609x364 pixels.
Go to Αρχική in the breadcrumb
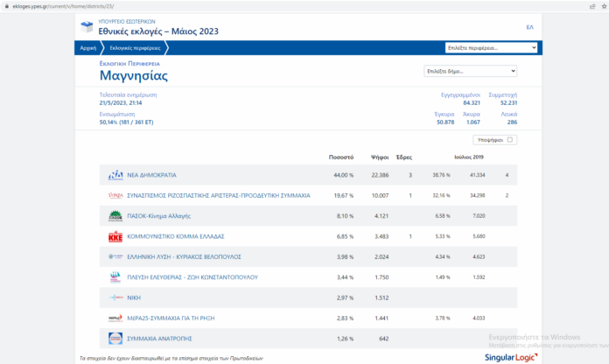click(88, 48)
